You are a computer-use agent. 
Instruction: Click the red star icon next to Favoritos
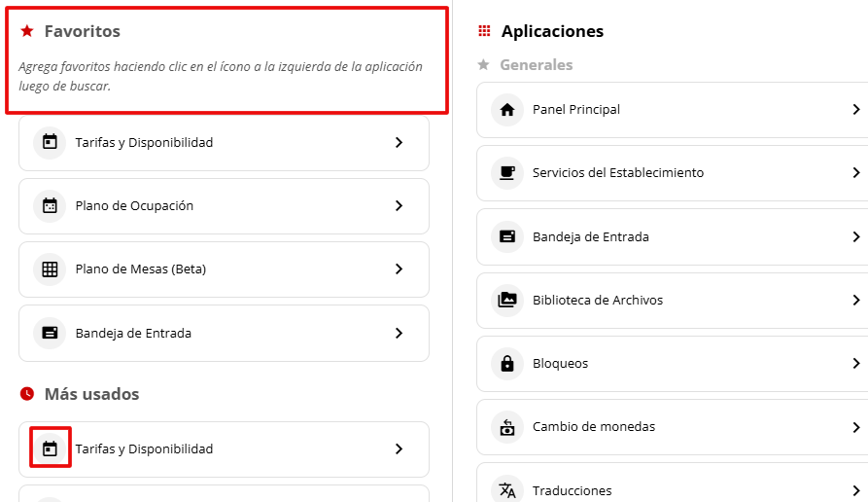[27, 31]
